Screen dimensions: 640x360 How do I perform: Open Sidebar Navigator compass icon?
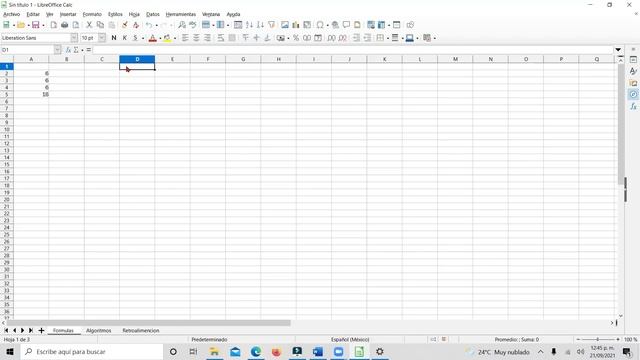pos(633,95)
